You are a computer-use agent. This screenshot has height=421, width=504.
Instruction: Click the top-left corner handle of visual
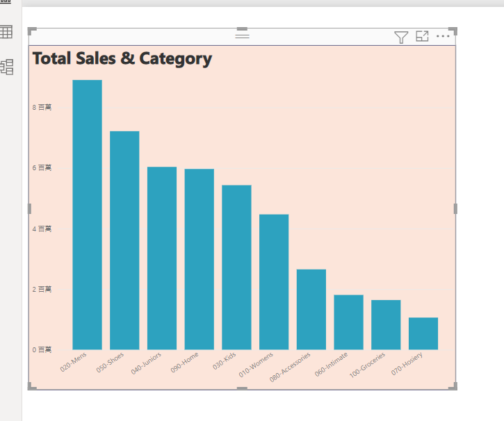coord(32,31)
